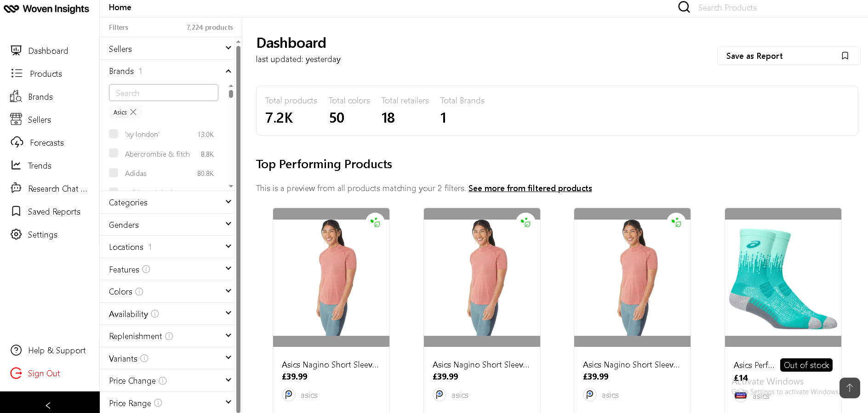Click the bookmark icon in Save as Report
The height and width of the screenshot is (413, 868).
845,56
